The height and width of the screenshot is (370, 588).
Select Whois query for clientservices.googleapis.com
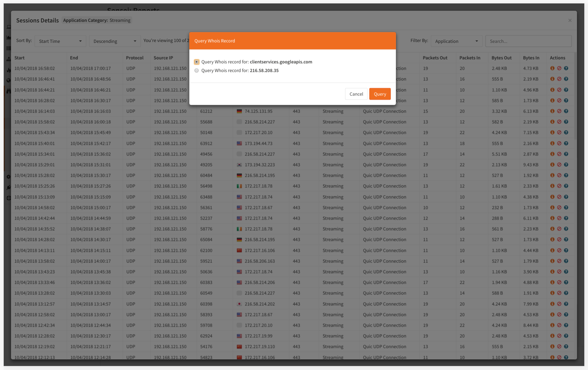click(196, 62)
